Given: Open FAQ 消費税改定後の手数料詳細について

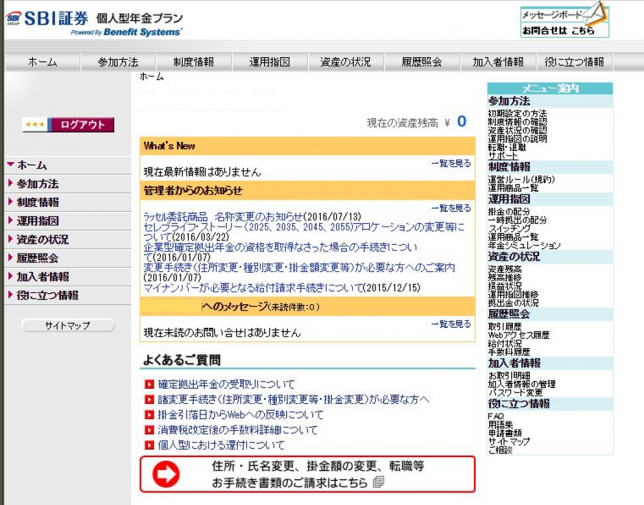Looking at the screenshot, I should click(238, 430).
